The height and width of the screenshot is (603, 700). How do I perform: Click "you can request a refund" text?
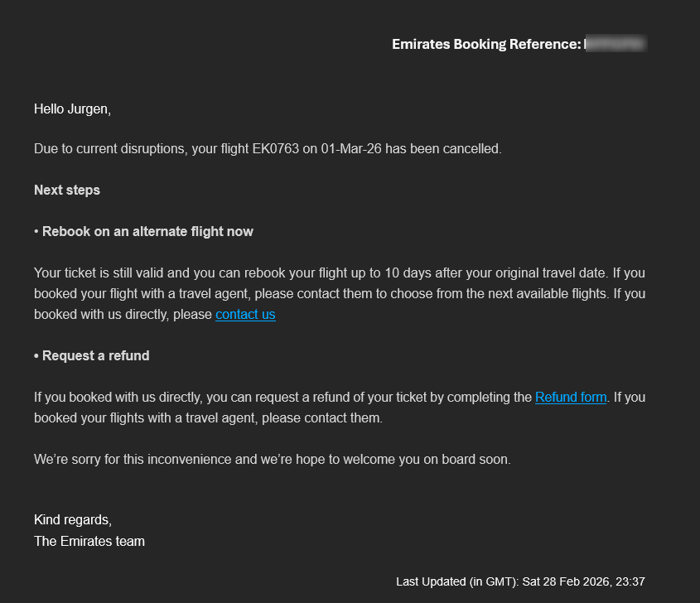pos(265,398)
